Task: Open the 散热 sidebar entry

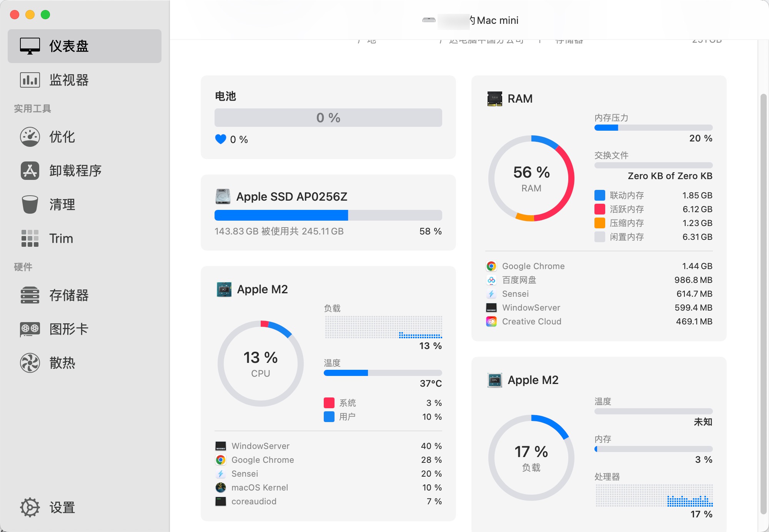Action: [x=85, y=363]
